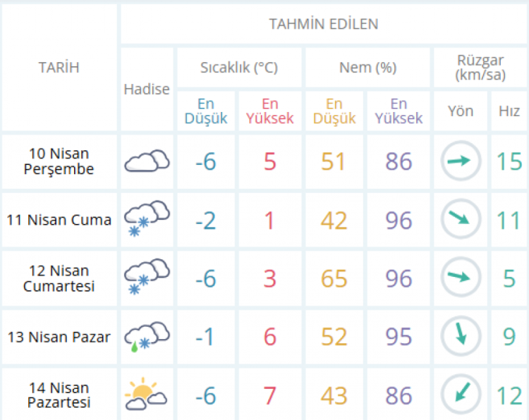Click the highest temperature 7 for 14 Nisan
The height and width of the screenshot is (420, 529).
click(269, 395)
